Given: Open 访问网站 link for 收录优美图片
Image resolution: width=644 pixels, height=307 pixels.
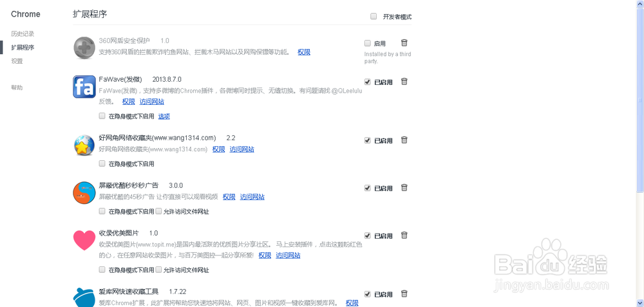Looking at the screenshot, I should coord(288,256).
